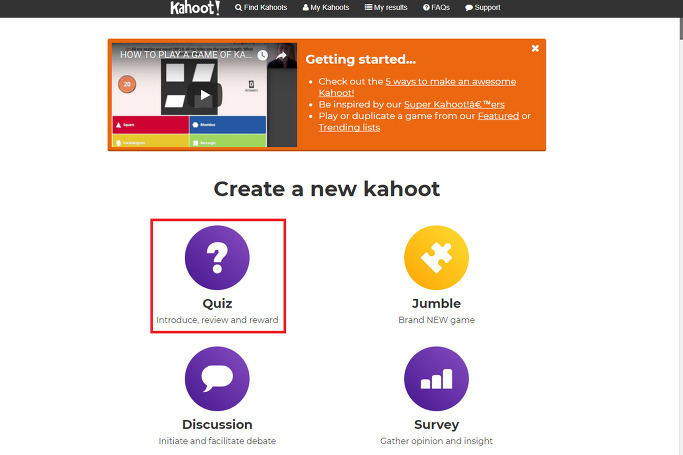This screenshot has width=683, height=455.
Task: Click the Survey title text
Action: (x=436, y=425)
